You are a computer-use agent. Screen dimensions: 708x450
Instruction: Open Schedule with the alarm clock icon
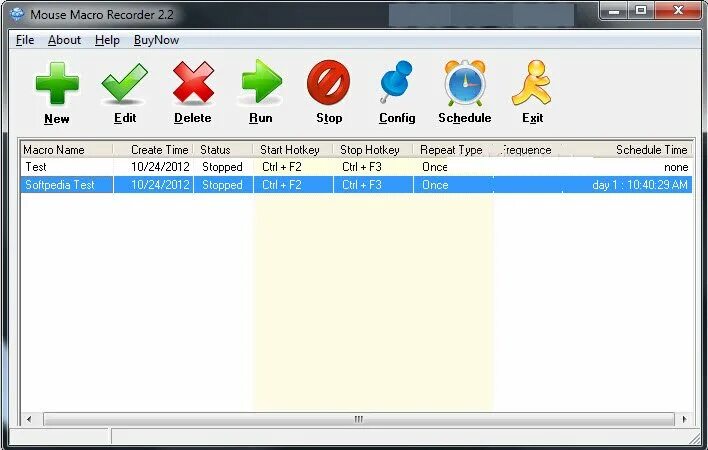tap(465, 83)
